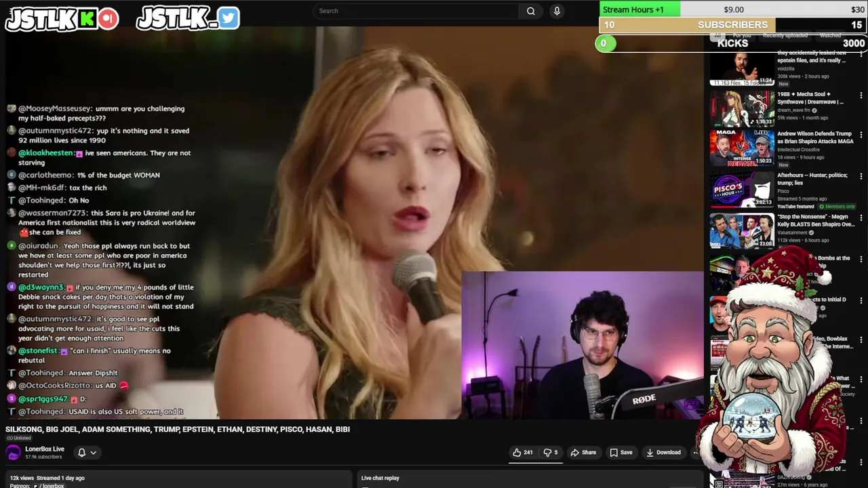Image resolution: width=868 pixels, height=488 pixels.
Task: Click title 'Afterhours -- Hunter; politics; trump; lies'
Action: pos(812,179)
